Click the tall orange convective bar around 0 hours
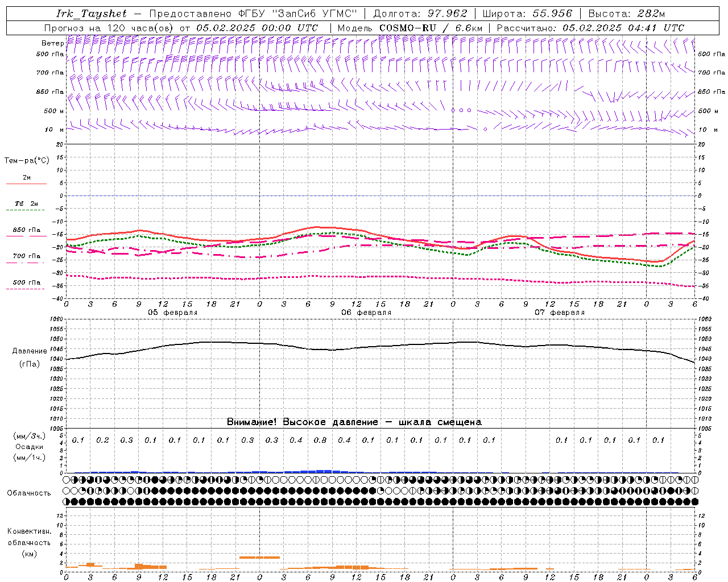Screen dimensions: 728x582 point(259,558)
